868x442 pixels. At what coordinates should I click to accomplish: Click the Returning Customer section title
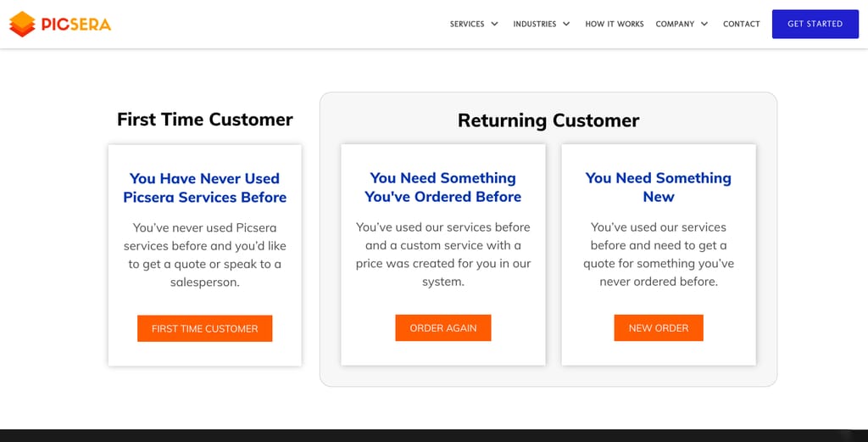(548, 120)
